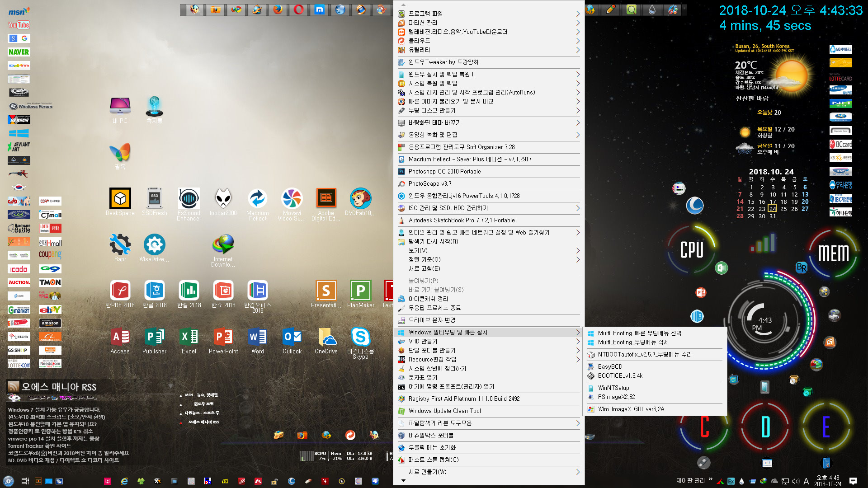Image resolution: width=868 pixels, height=488 pixels.
Task: Launch Publisher desktop shortcut
Action: pyautogui.click(x=155, y=340)
